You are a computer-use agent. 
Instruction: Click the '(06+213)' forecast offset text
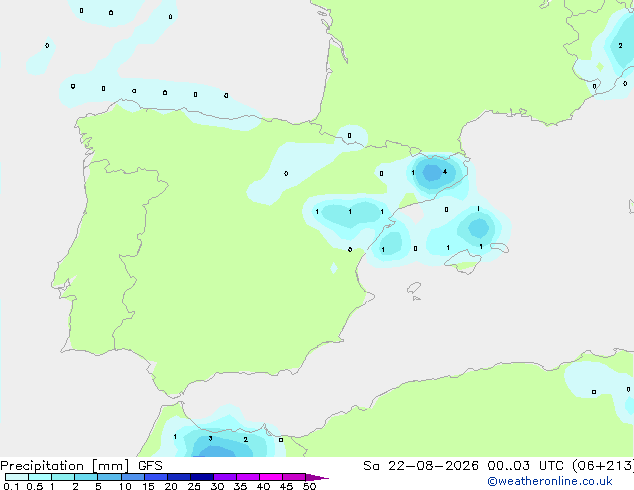coord(603,466)
